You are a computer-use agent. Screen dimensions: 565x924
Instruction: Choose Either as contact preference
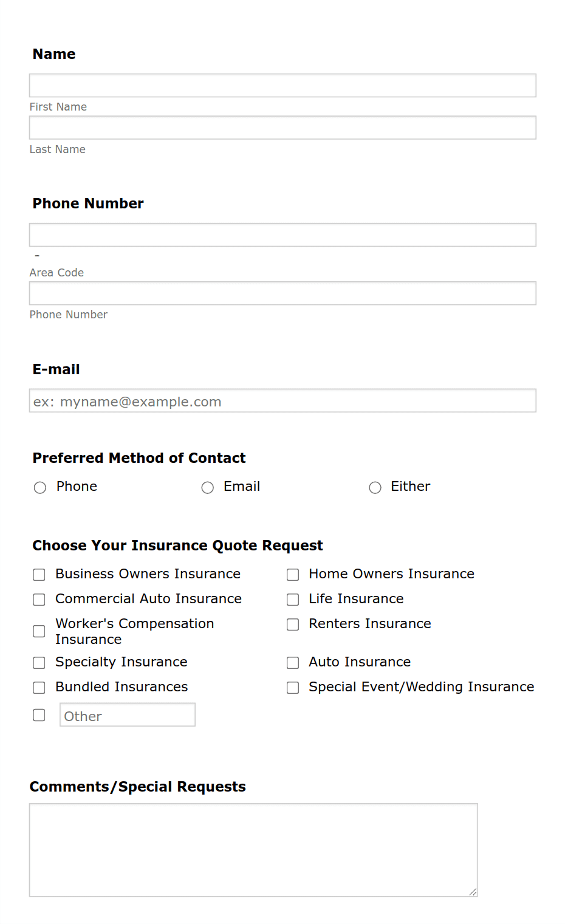tap(375, 487)
